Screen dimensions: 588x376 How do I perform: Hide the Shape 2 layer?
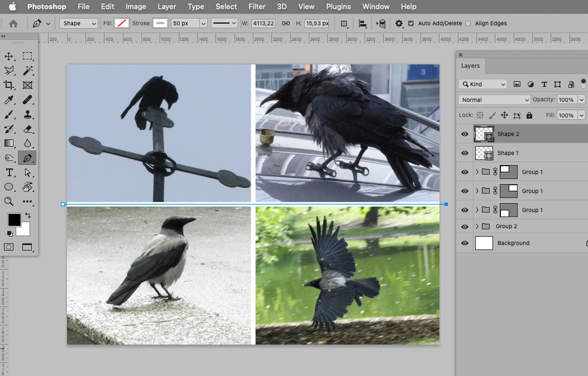[x=465, y=134]
